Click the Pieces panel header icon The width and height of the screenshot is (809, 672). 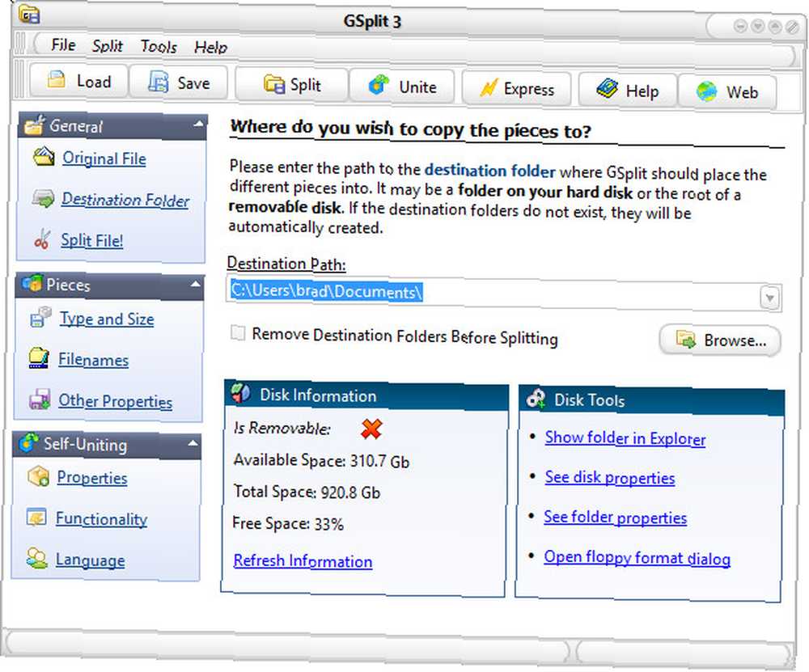(32, 283)
